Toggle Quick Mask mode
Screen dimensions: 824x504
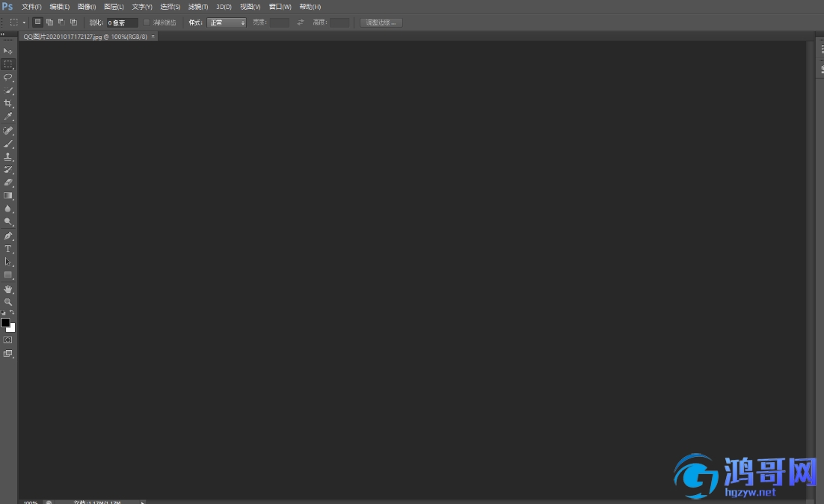(x=8, y=340)
